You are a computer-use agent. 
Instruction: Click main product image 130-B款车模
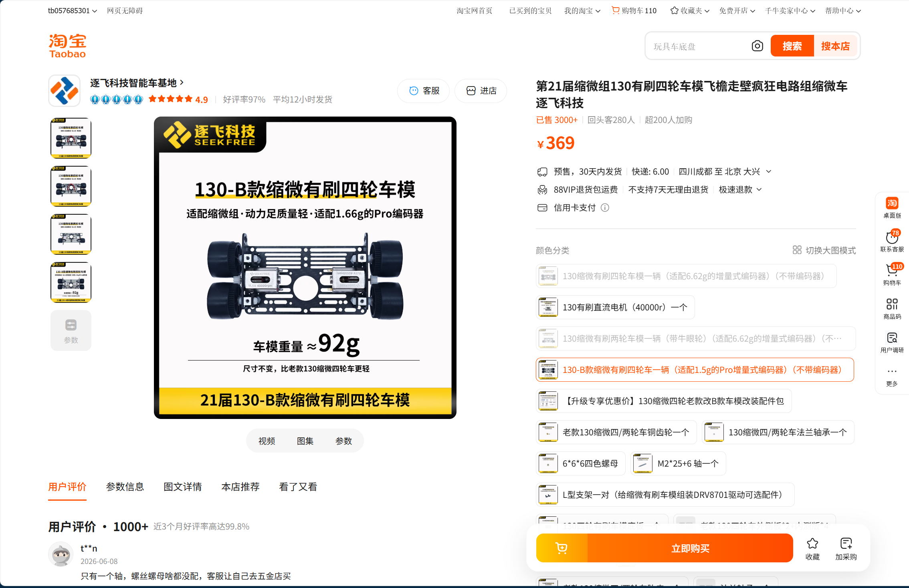click(x=305, y=268)
